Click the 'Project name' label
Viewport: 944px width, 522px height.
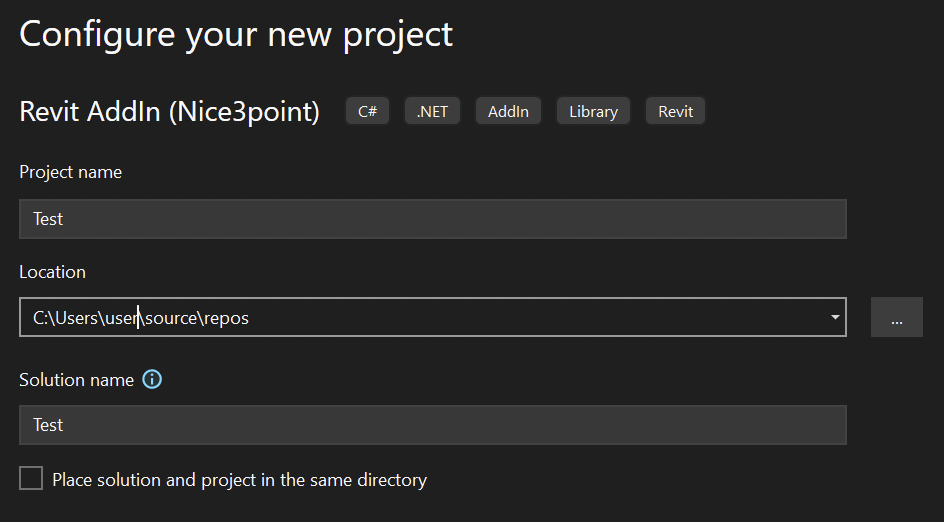click(x=70, y=172)
